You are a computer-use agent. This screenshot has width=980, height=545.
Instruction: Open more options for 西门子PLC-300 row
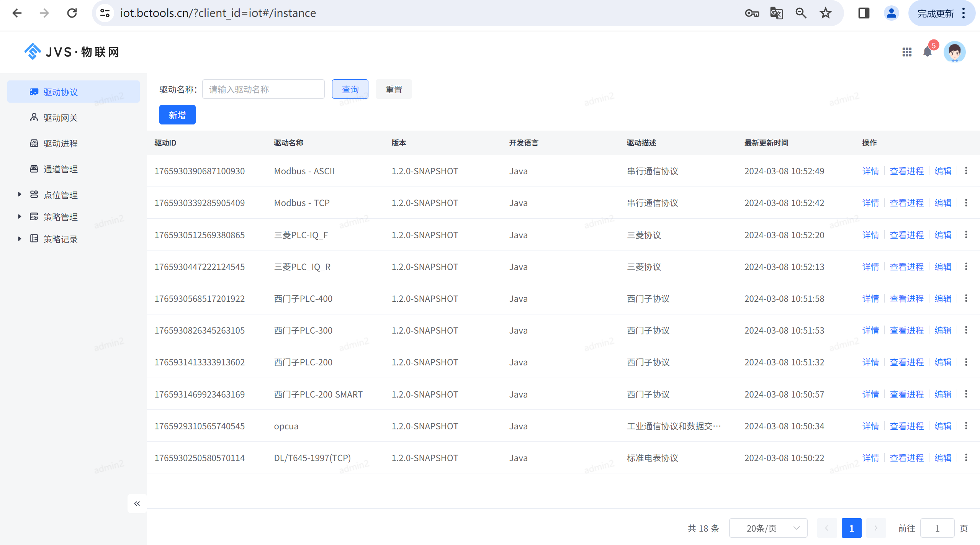click(966, 330)
